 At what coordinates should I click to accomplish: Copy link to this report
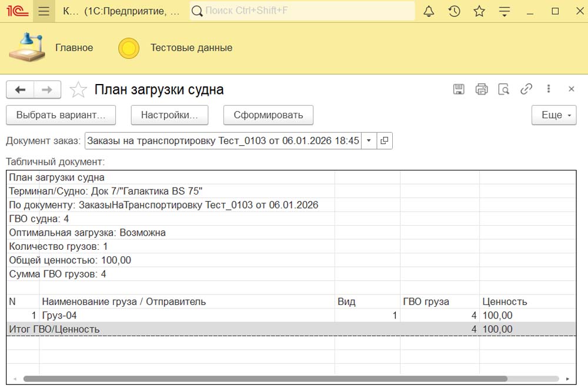click(526, 89)
